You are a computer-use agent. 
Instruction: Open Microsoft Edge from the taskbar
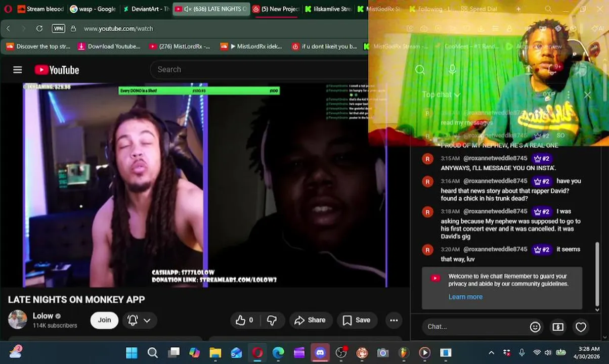278,353
